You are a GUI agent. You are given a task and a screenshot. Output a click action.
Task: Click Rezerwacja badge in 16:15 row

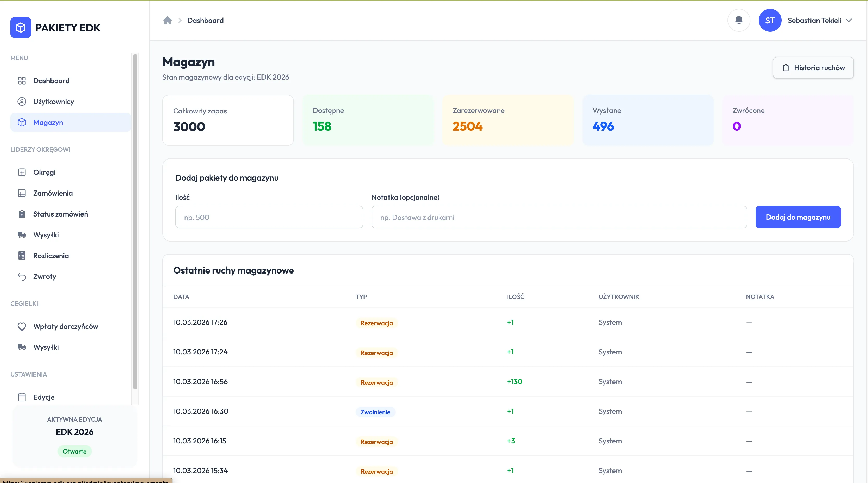click(377, 442)
